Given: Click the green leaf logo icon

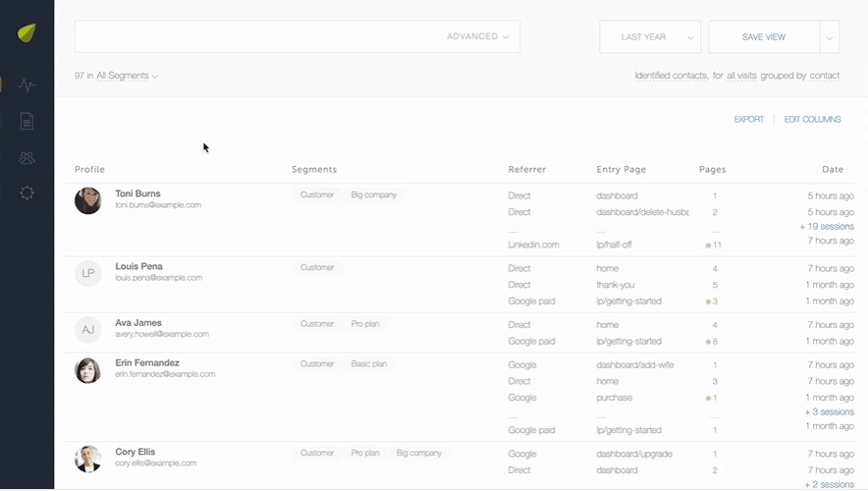Looking at the screenshot, I should [27, 33].
